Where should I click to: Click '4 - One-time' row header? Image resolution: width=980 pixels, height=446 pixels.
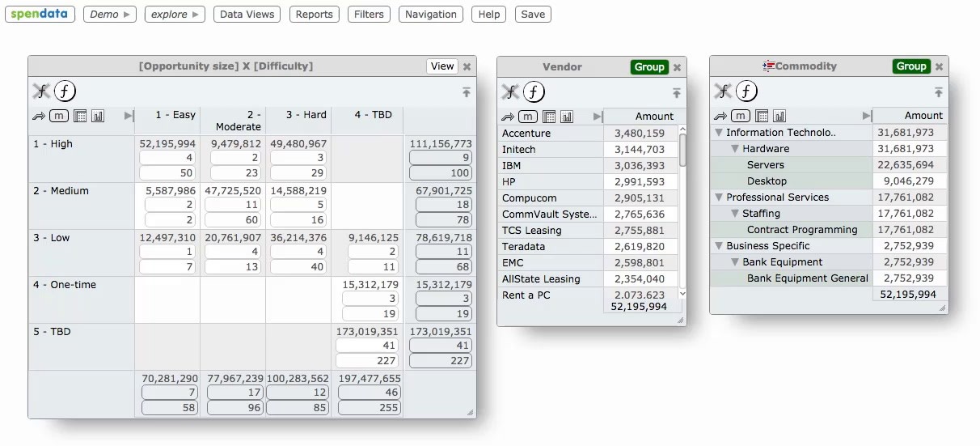[x=65, y=285]
